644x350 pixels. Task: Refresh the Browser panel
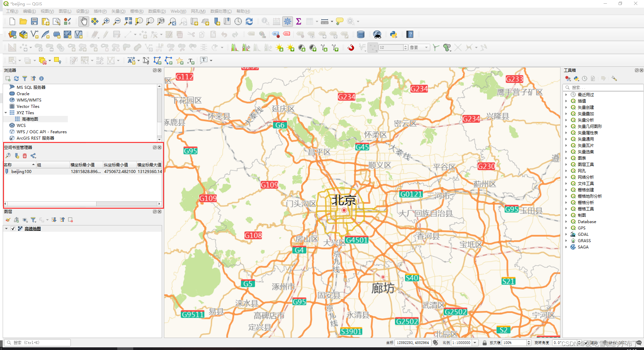(x=16, y=78)
